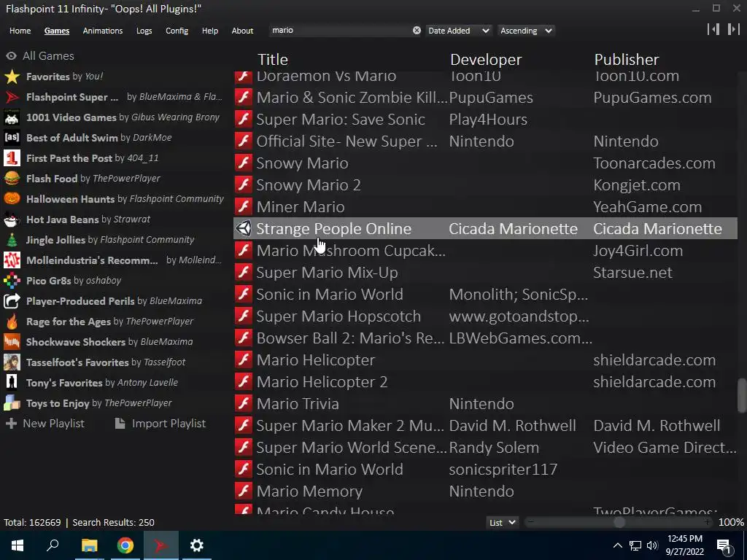
Task: Select Mario Helicopter 2 in the list
Action: pyautogui.click(x=485, y=381)
